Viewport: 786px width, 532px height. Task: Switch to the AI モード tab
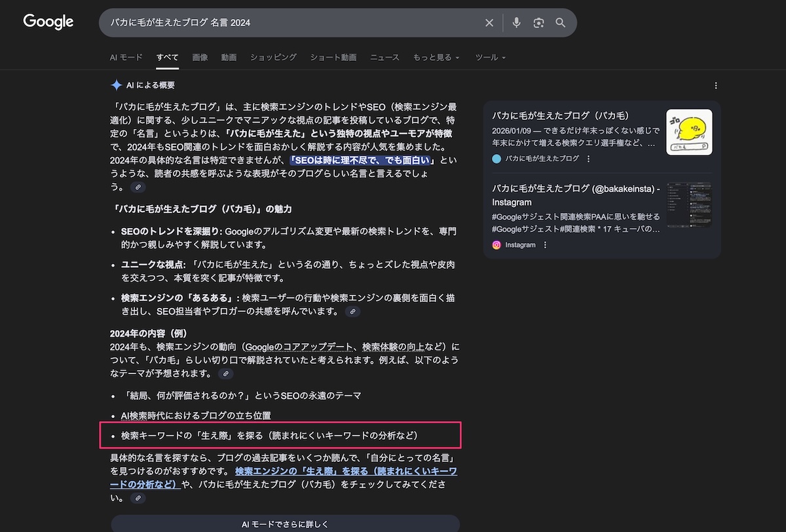(126, 58)
